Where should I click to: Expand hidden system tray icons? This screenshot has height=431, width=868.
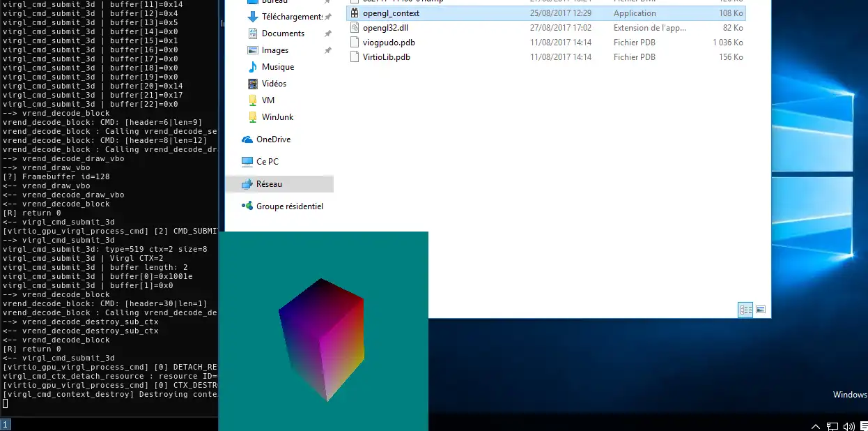(815, 426)
